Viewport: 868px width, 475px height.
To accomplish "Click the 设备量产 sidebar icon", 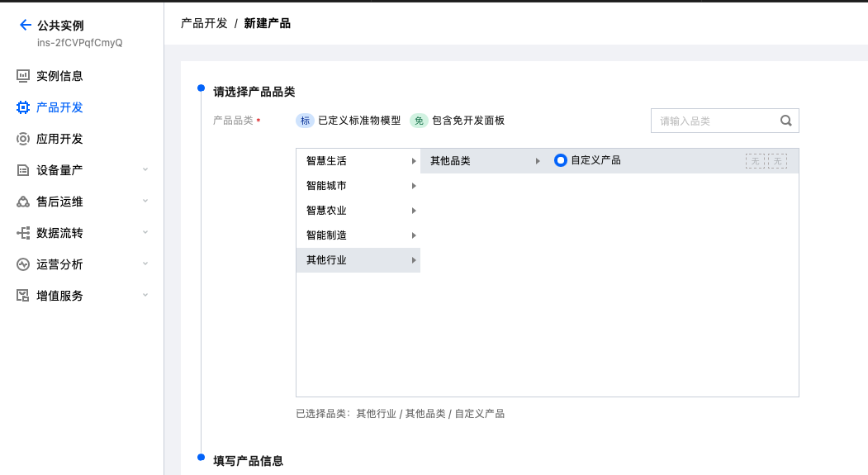I will 23,170.
